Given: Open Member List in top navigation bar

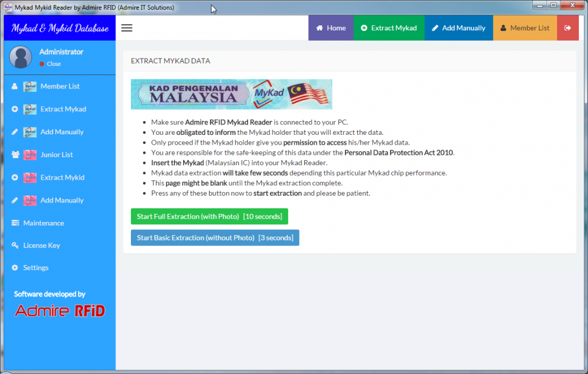Looking at the screenshot, I should click(524, 28).
